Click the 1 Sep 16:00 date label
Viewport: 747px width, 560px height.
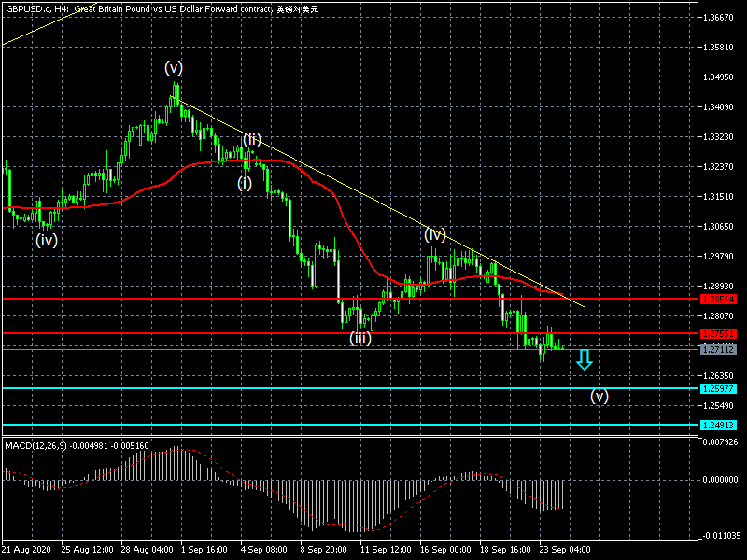pyautogui.click(x=204, y=549)
